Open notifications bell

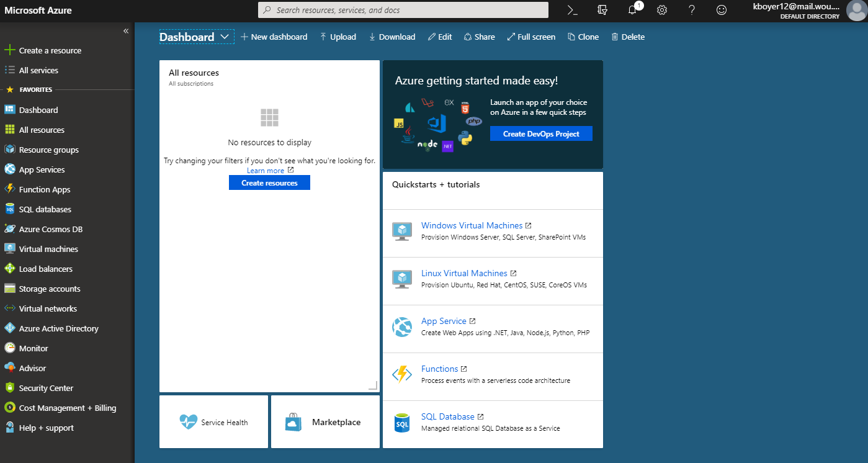tap(633, 10)
